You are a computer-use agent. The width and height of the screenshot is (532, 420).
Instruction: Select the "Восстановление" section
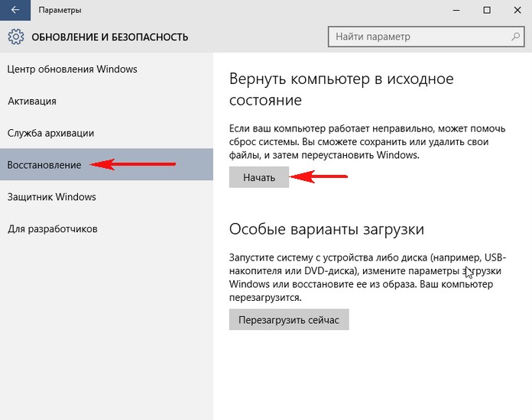pos(106,164)
